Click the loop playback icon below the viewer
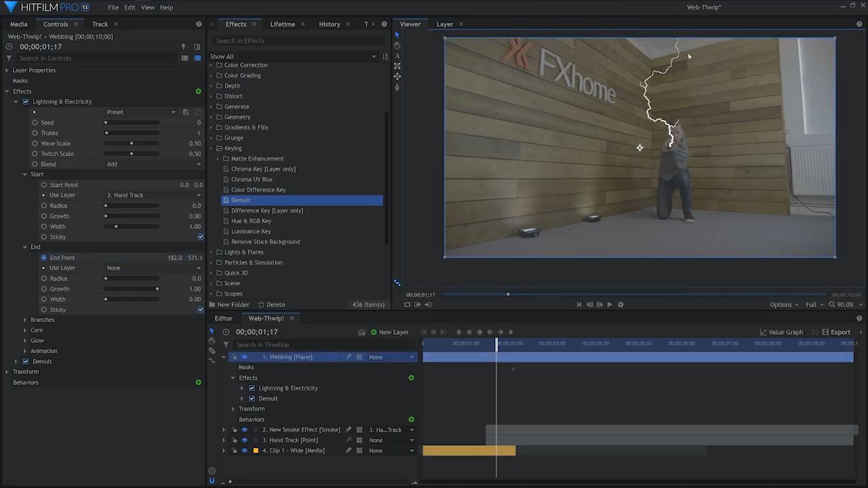Image resolution: width=868 pixels, height=488 pixels. (408, 304)
